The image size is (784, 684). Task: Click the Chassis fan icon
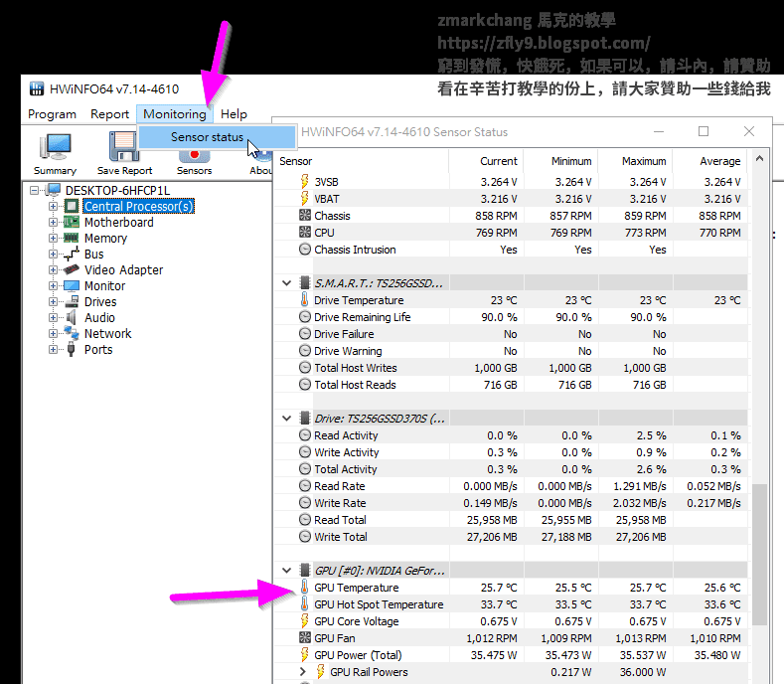point(305,215)
